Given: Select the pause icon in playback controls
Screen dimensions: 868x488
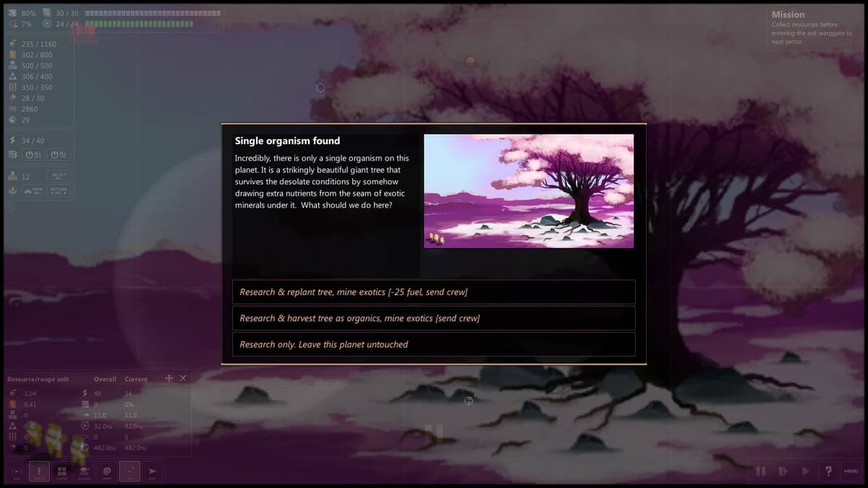Looking at the screenshot, I should click(761, 471).
